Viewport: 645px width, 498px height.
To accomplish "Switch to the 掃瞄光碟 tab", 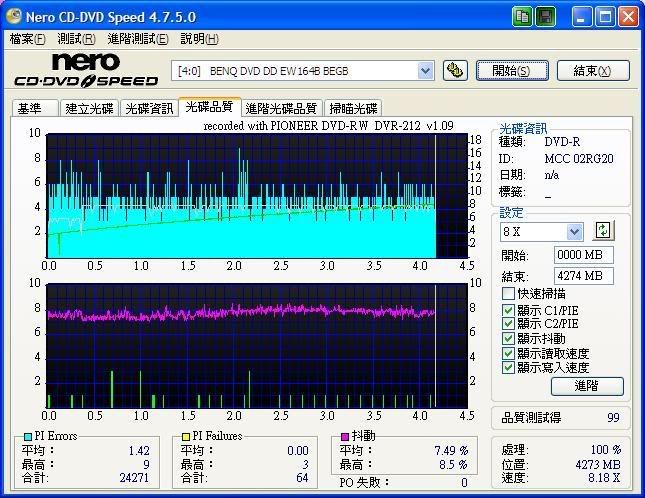I will [353, 109].
